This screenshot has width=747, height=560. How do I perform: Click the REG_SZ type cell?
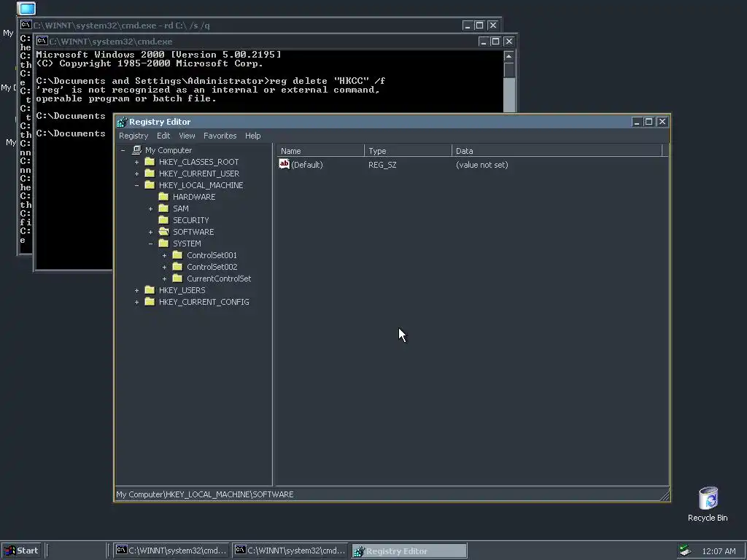382,165
